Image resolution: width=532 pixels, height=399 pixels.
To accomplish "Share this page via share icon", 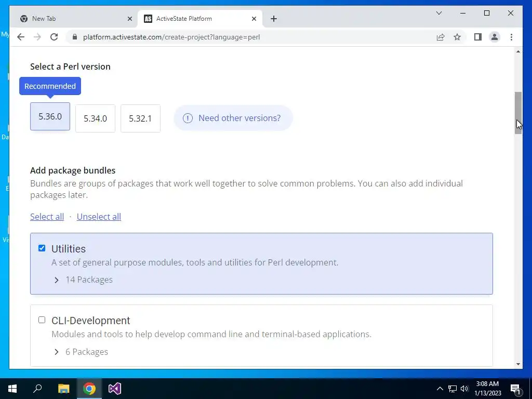I will pyautogui.click(x=441, y=37).
